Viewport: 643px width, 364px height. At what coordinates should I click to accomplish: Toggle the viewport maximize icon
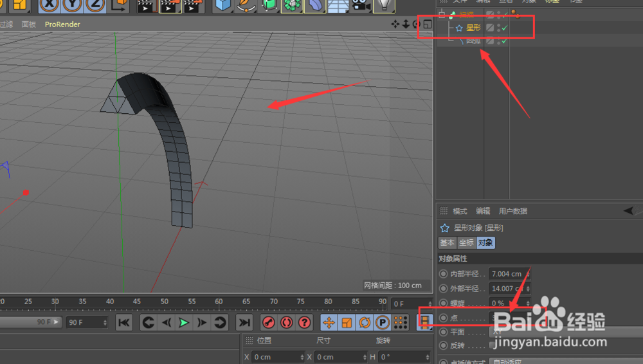click(428, 24)
